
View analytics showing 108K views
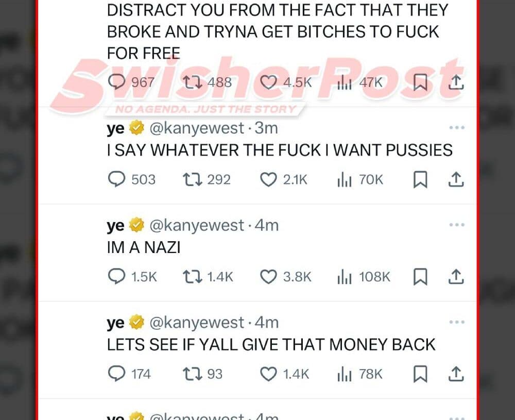point(364,277)
